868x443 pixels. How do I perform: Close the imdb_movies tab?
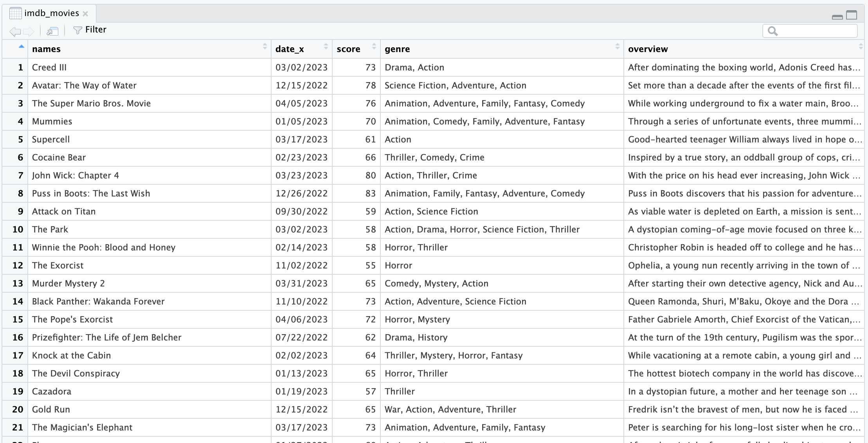[x=85, y=14]
